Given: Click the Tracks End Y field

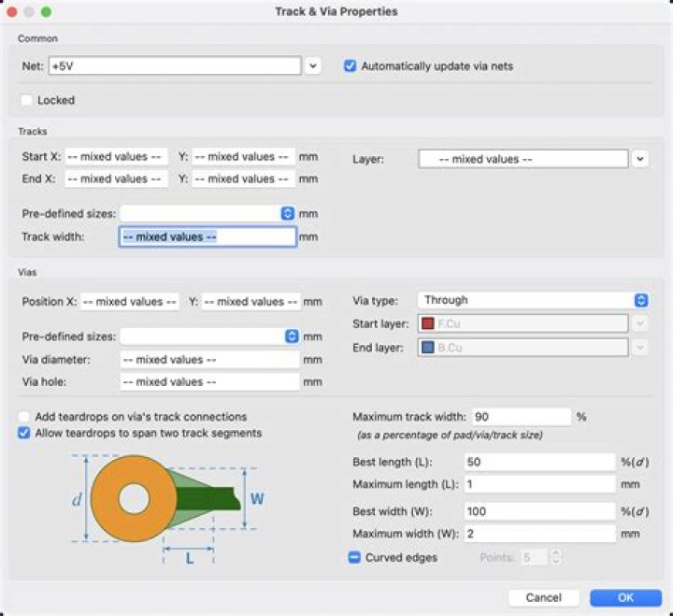Looking at the screenshot, I should 243,179.
